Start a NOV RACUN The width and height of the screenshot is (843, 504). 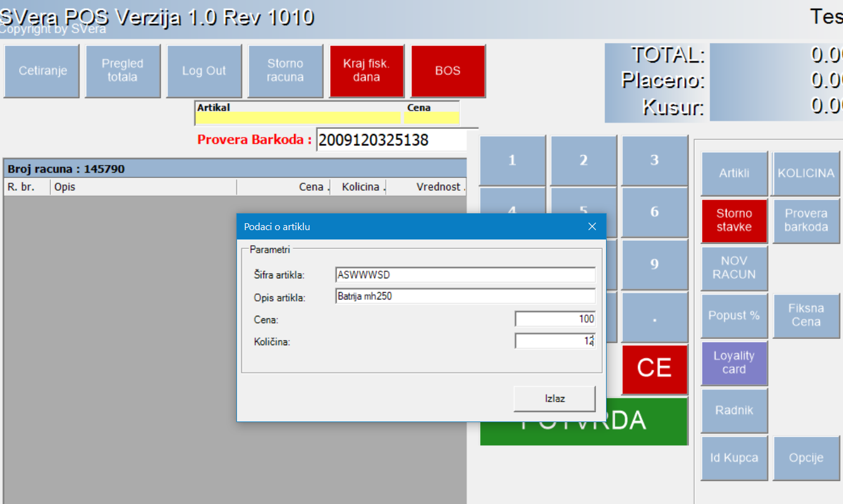coord(734,268)
